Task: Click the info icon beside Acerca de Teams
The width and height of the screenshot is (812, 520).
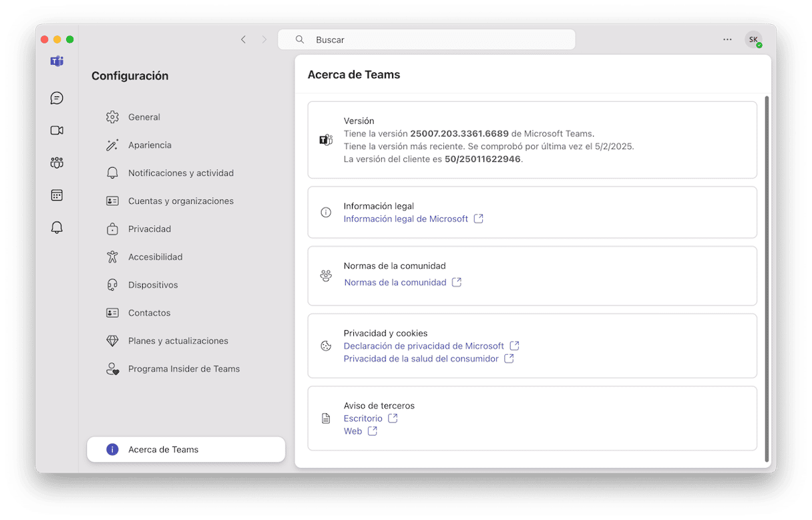Action: click(x=112, y=450)
